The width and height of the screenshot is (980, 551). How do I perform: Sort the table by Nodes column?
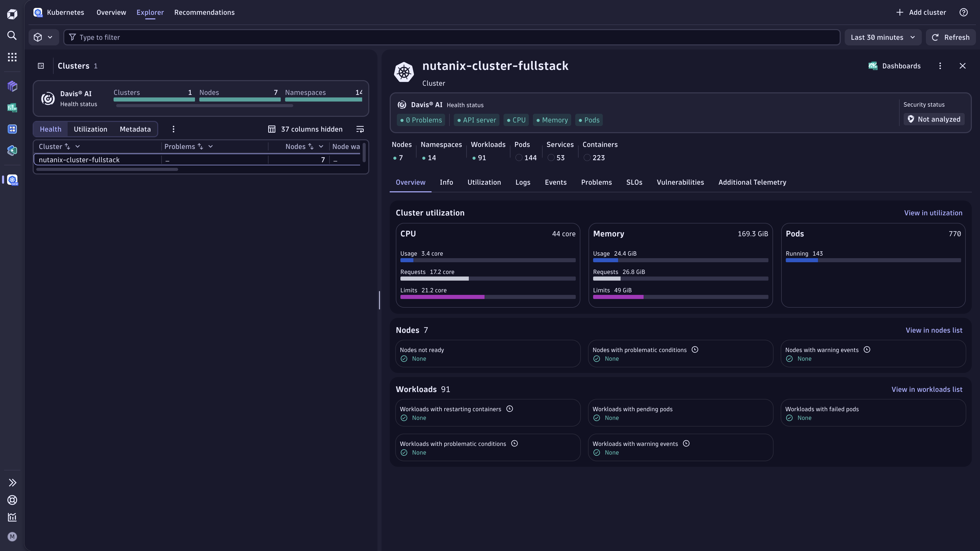pos(311,147)
